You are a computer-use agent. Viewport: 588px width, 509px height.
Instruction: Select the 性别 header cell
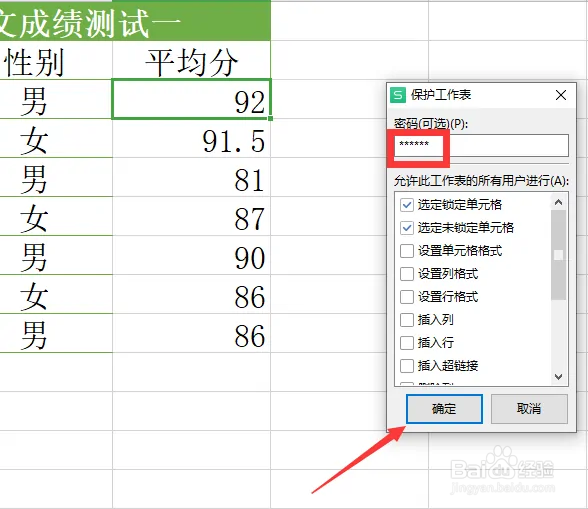(56, 60)
